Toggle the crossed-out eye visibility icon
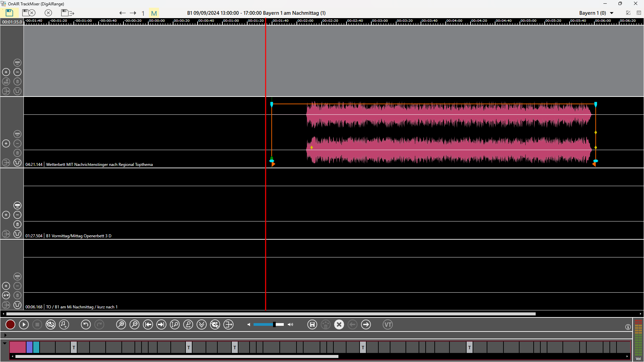644x362 pixels. tap(50, 324)
